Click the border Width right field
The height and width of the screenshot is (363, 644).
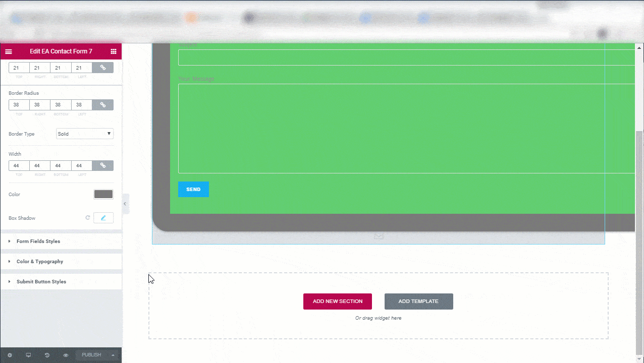(x=40, y=165)
